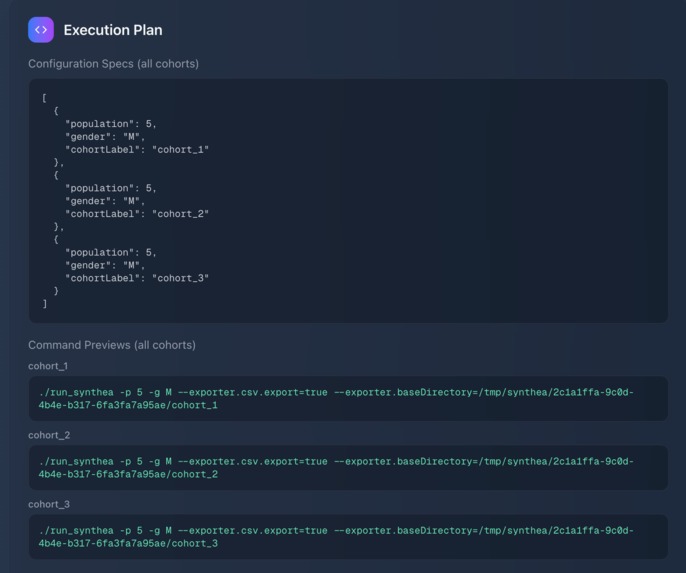Click the "cohortLabel": "cohort_2" JSON line
Screen dimensions: 686x573
137,214
